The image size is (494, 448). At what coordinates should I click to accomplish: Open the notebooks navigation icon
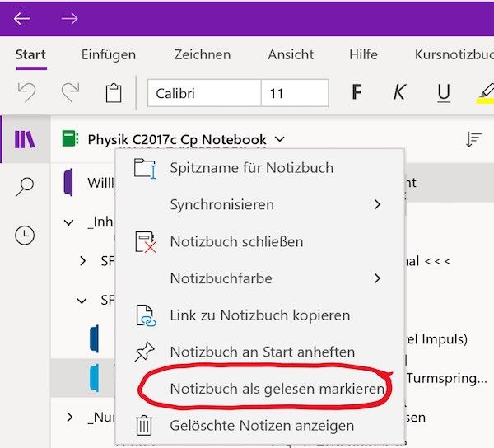[x=25, y=139]
